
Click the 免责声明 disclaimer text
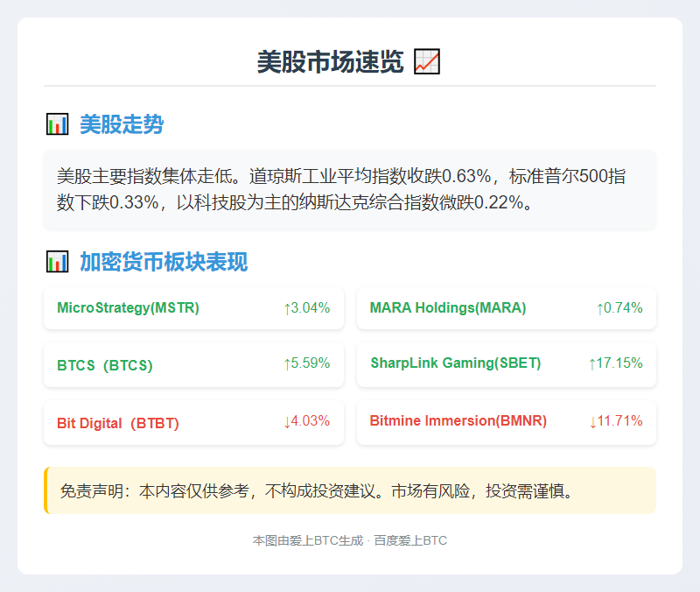317,490
